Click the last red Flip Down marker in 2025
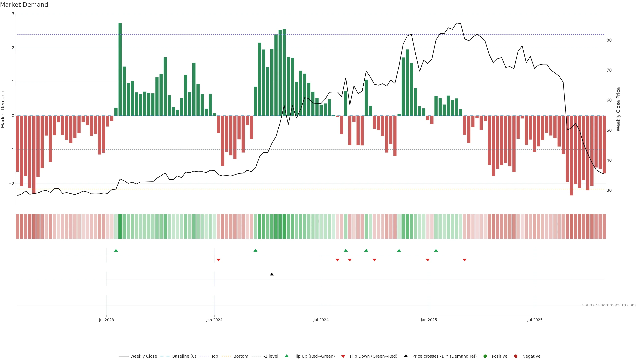Viewport: 644px width, 362px height. pos(465,260)
